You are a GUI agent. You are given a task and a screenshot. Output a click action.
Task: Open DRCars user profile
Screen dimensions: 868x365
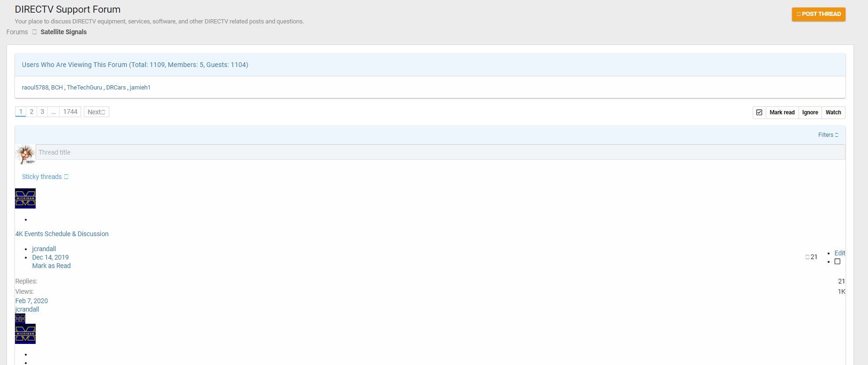(x=116, y=88)
